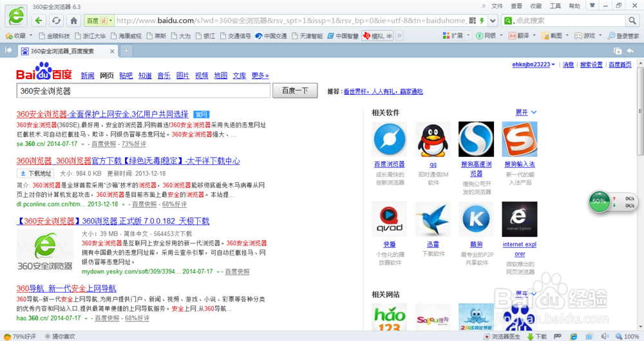Open the dropdown beside the dl.pconline.com.cn result date
This screenshot has height=341, width=644.
pyautogui.click(x=123, y=205)
